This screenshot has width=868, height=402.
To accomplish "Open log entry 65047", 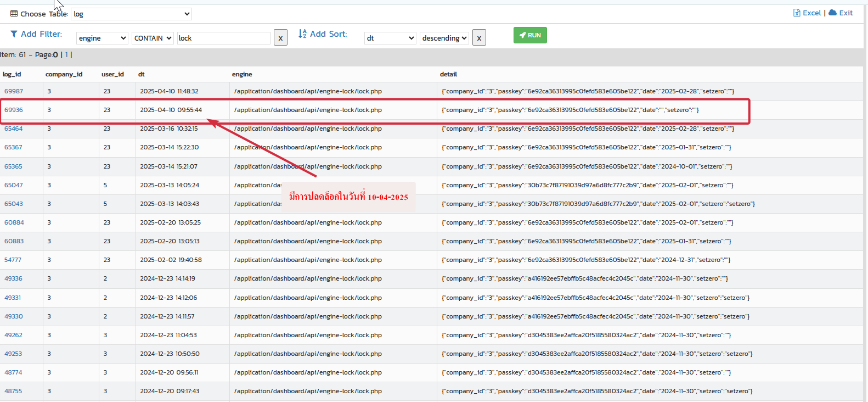I will pos(14,185).
